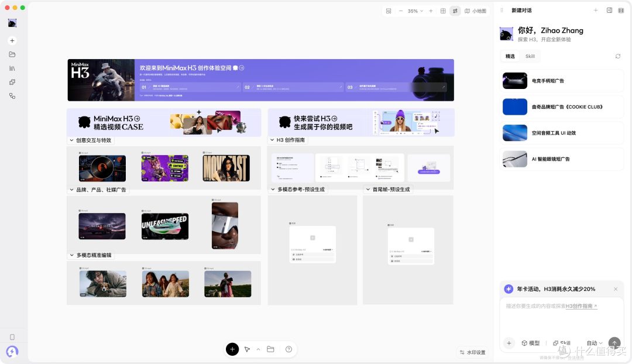Refresh the featured suggestions list
Image resolution: width=632 pixels, height=364 pixels.
pyautogui.click(x=618, y=56)
